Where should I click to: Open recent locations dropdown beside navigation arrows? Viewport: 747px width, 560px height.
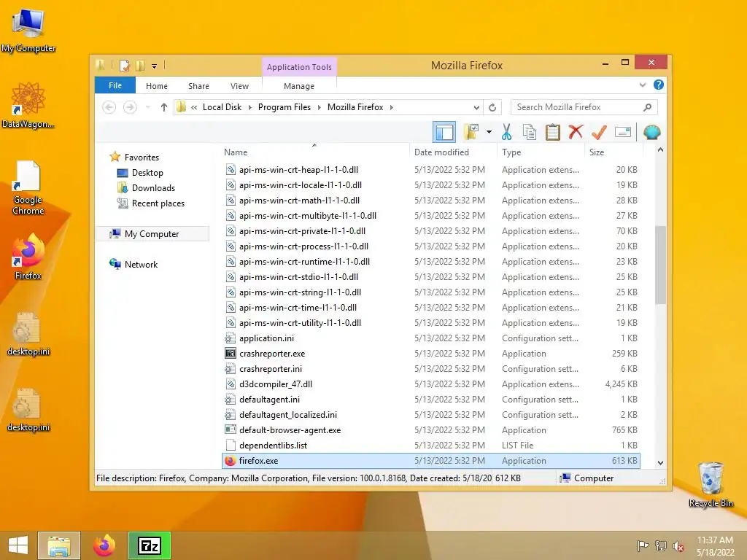(147, 107)
